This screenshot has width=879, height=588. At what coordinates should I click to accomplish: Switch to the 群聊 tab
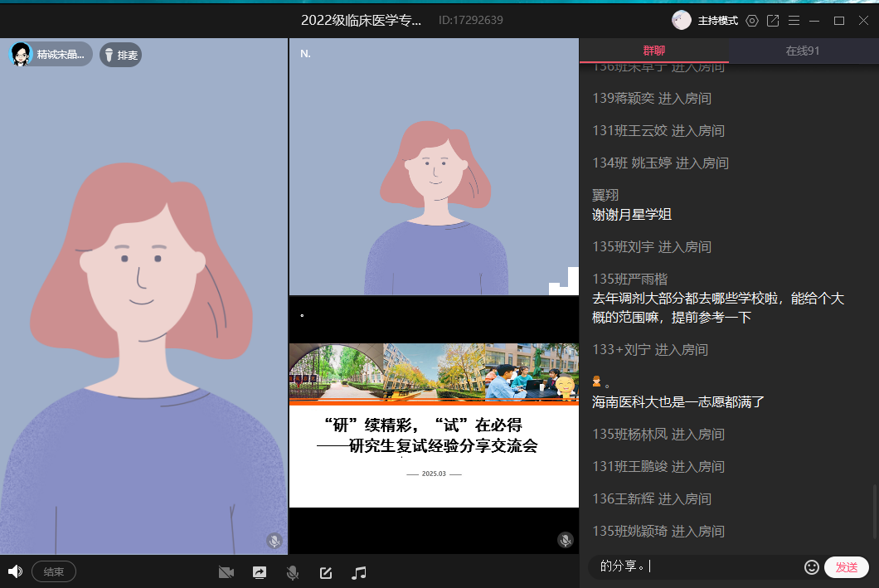pos(653,51)
